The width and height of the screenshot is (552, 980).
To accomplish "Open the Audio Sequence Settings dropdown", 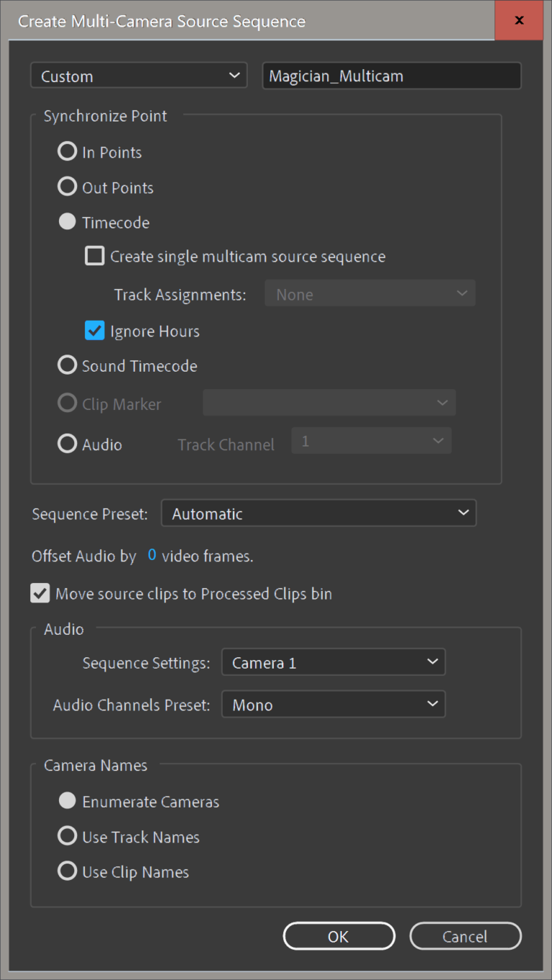I will [x=333, y=661].
